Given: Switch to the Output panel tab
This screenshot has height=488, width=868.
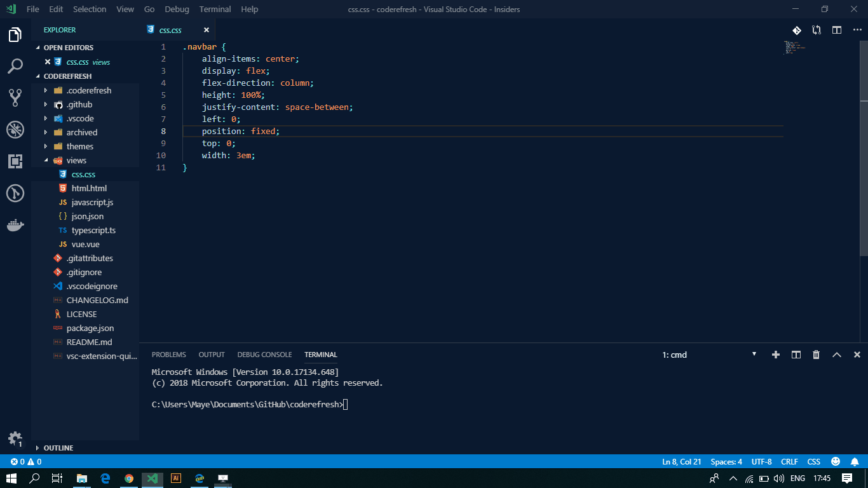Looking at the screenshot, I should click(212, 355).
